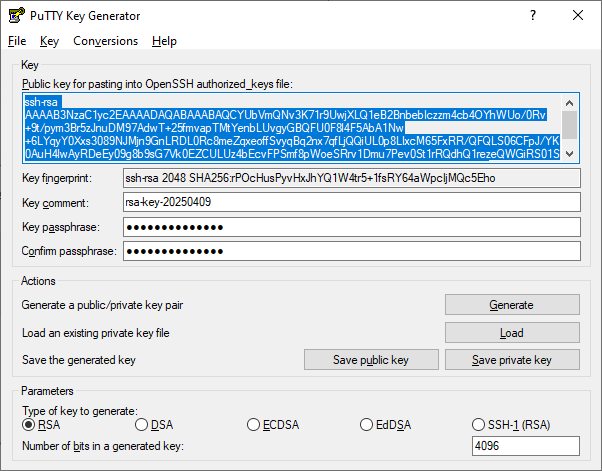Click the public key scroll up arrow

[569, 103]
